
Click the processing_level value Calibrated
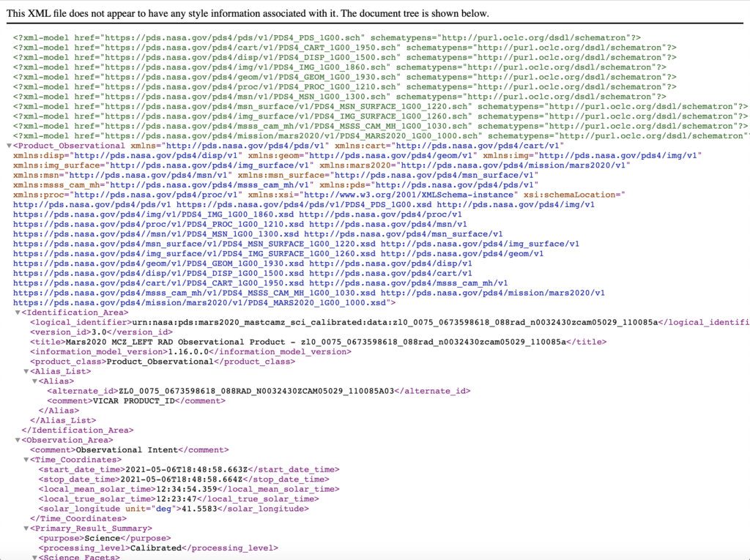click(155, 548)
